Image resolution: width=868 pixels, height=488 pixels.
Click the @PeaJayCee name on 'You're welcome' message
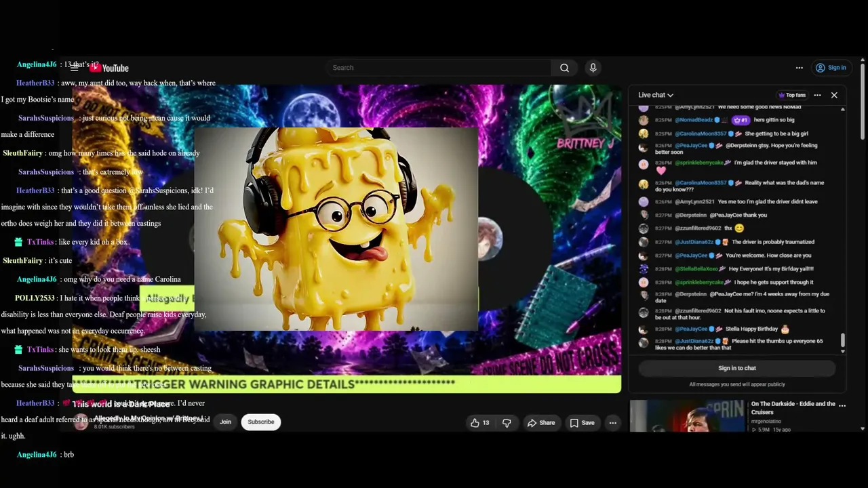[691, 256]
